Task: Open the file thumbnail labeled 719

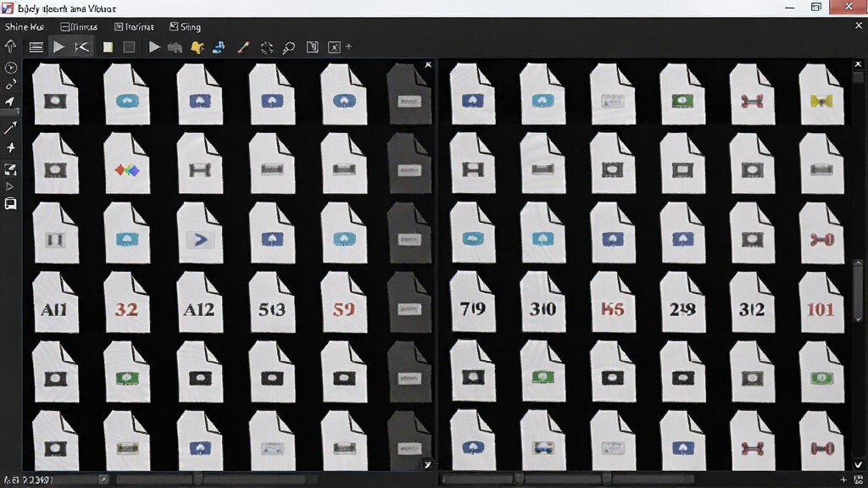Action: click(472, 302)
